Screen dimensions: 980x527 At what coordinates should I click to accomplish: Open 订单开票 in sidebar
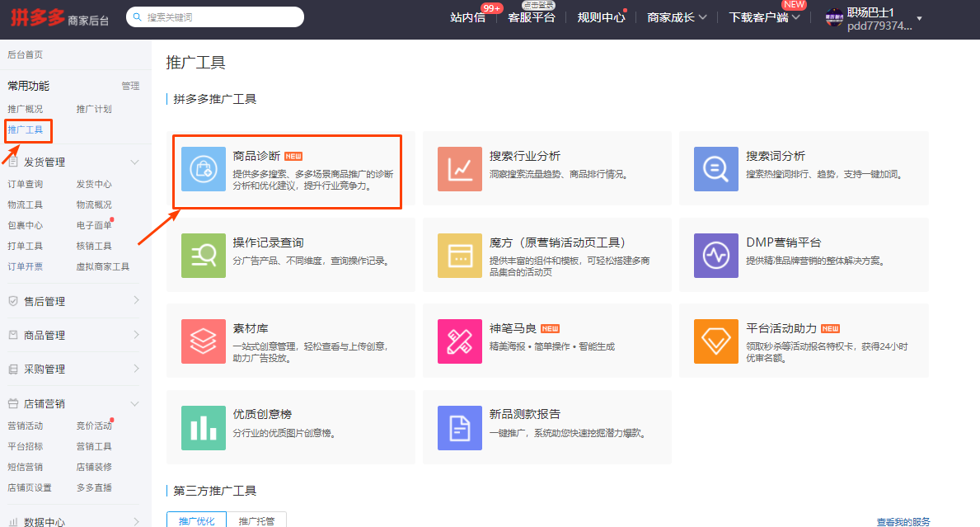click(25, 266)
